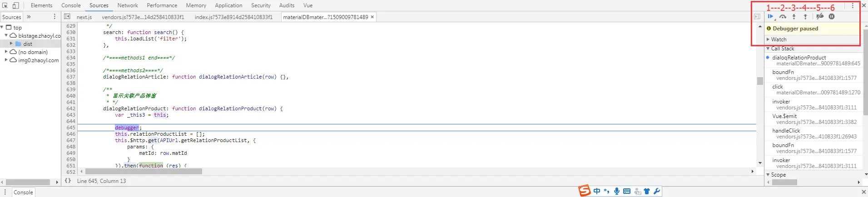Open the next.js file tab
The height and width of the screenshot is (197, 868).
pos(84,17)
